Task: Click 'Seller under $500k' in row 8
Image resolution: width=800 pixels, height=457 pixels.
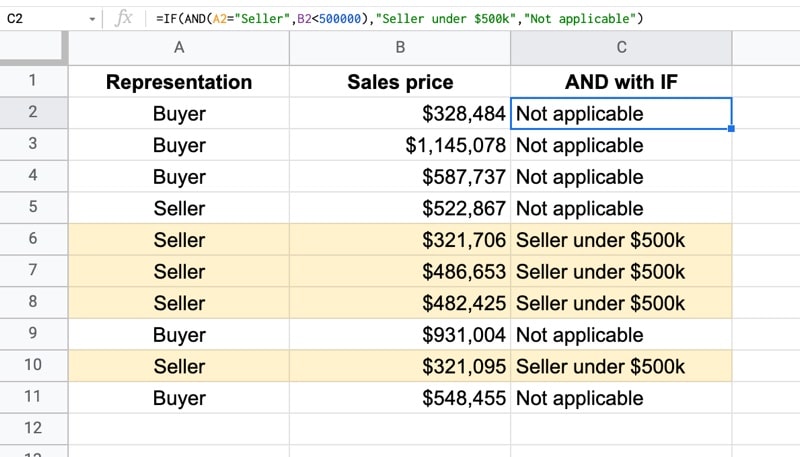Action: coord(621,303)
